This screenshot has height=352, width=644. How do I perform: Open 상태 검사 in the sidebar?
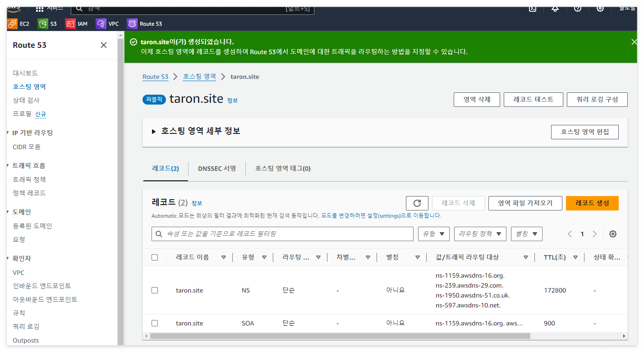26,100
